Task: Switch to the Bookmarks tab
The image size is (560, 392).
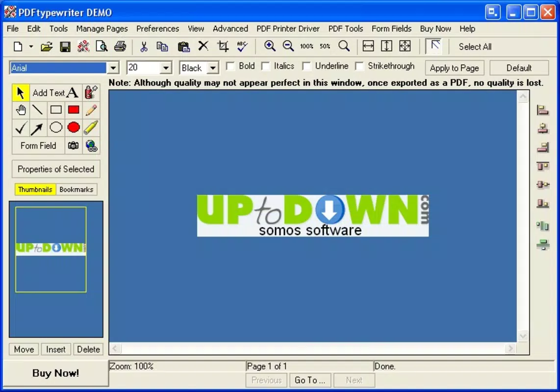Action: [76, 190]
